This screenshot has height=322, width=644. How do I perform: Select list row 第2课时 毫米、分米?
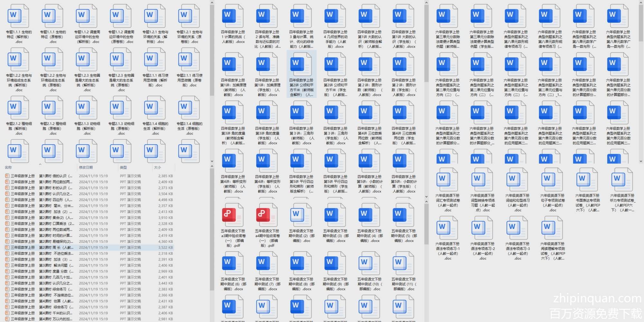coord(89,206)
